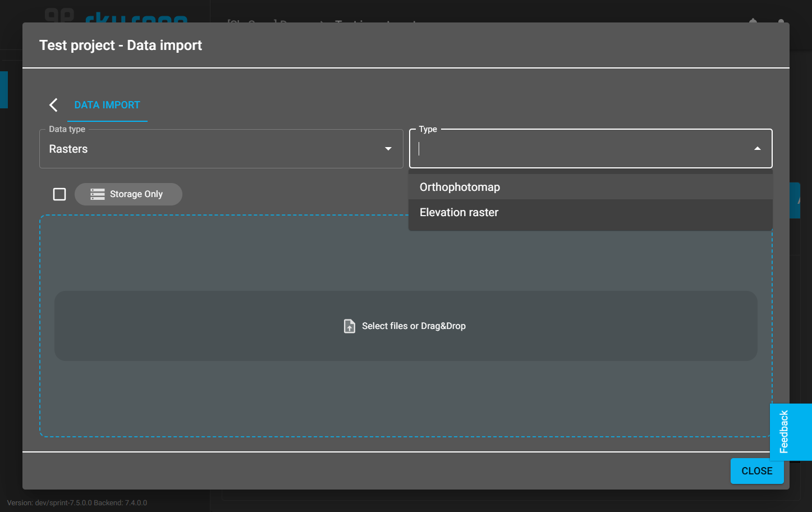Screen dimensions: 812x512
Task: Click the dialog title Test project - Data import
Action: [x=121, y=45]
